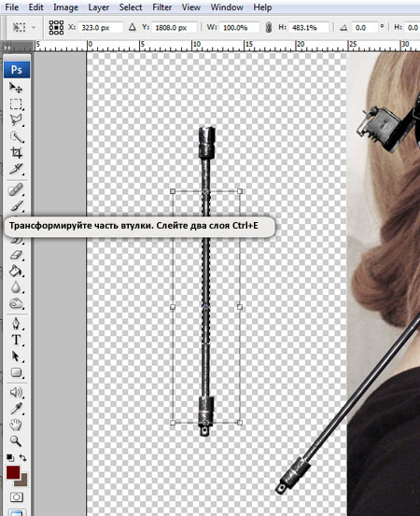Swap foreground and background colors
Screen dimensions: 420x516
pos(22,457)
